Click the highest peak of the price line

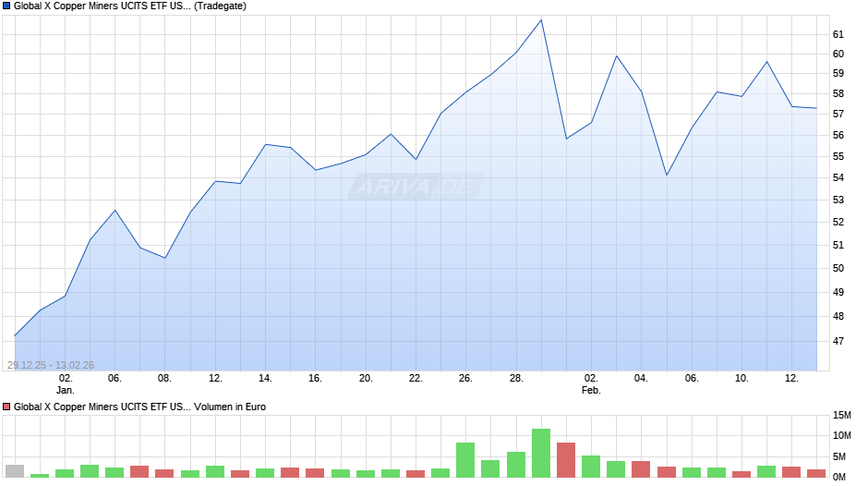(x=541, y=20)
